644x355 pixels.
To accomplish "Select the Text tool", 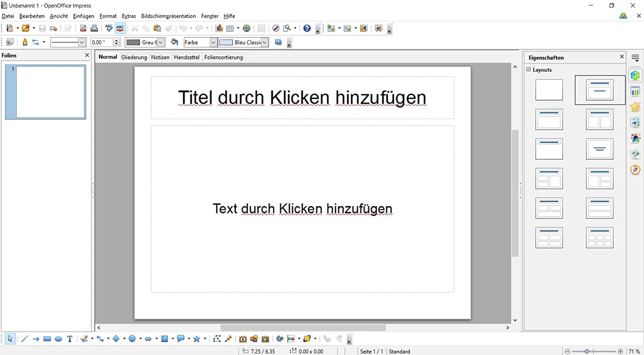I will click(70, 339).
